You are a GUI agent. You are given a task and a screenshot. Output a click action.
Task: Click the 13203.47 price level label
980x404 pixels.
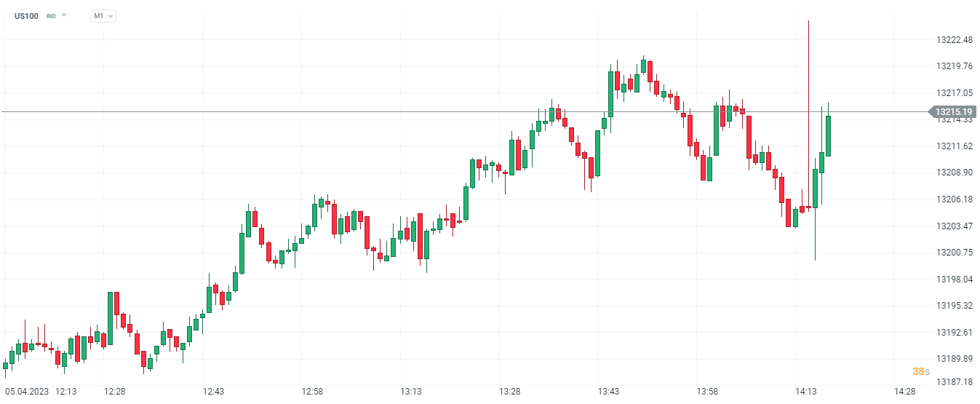(x=955, y=226)
